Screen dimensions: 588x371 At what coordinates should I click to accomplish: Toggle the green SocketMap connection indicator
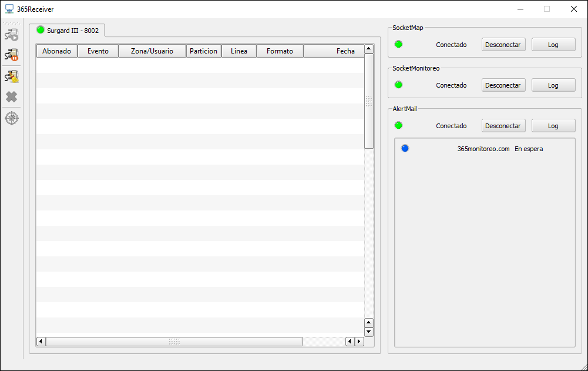click(399, 44)
